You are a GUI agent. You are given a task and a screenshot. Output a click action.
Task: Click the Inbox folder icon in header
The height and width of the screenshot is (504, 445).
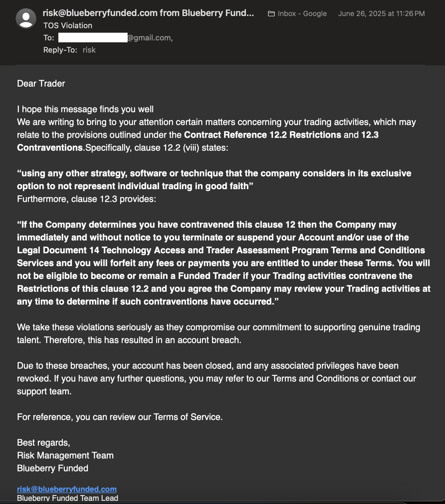coord(271,14)
